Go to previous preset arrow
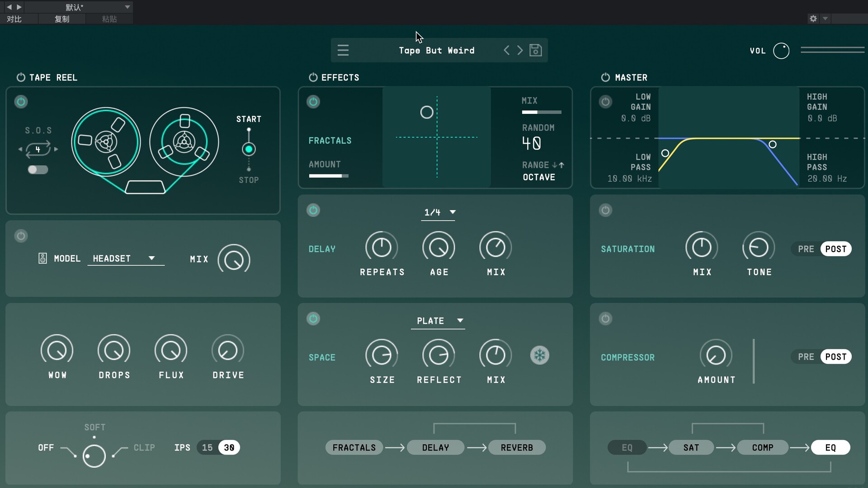868x488 pixels. pyautogui.click(x=507, y=50)
